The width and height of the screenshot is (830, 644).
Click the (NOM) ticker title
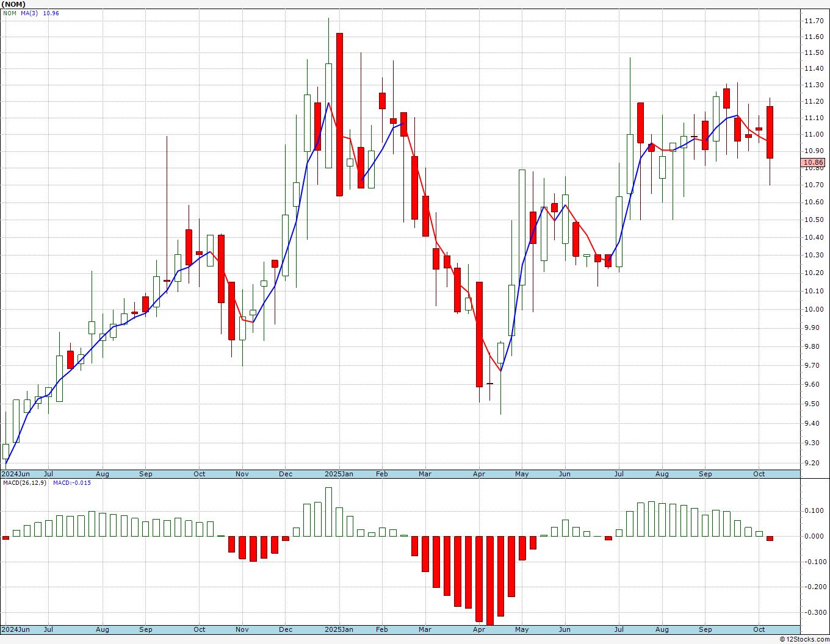click(13, 4)
